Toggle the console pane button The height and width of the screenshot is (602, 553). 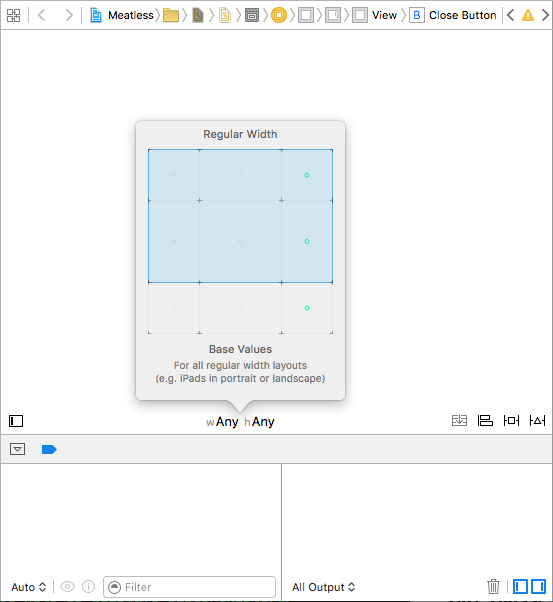(x=538, y=587)
